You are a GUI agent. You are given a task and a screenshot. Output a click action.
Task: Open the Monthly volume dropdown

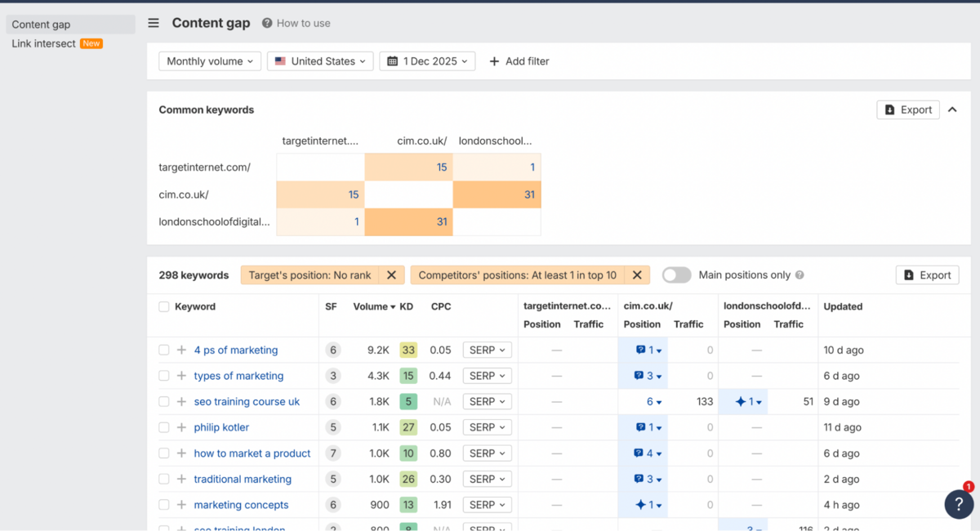click(x=210, y=61)
